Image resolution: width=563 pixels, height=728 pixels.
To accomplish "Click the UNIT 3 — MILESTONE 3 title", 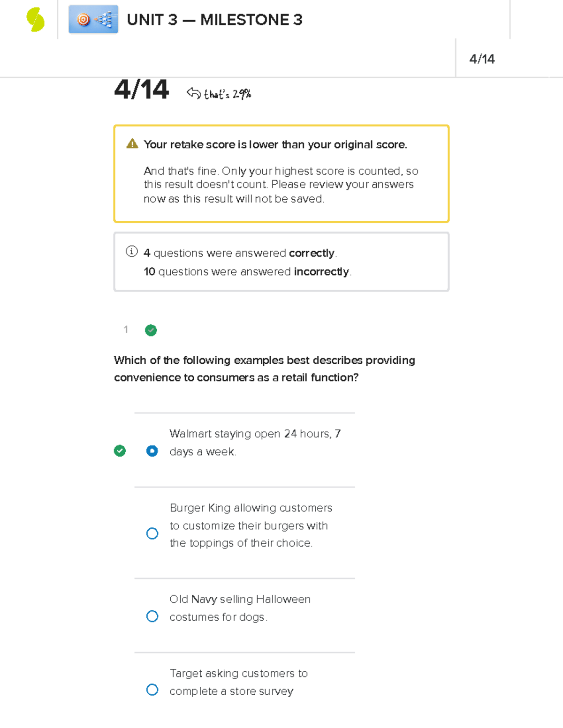I will 214,20.
